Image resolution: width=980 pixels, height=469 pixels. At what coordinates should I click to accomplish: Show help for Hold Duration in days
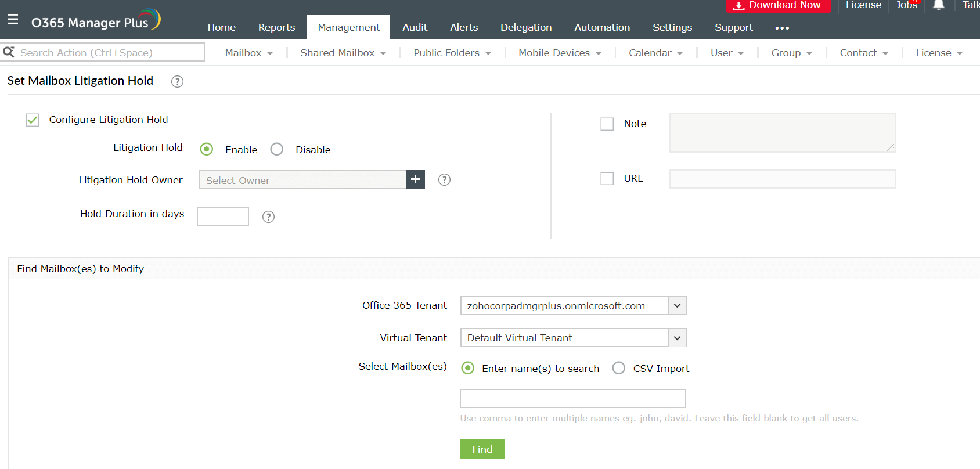click(268, 217)
